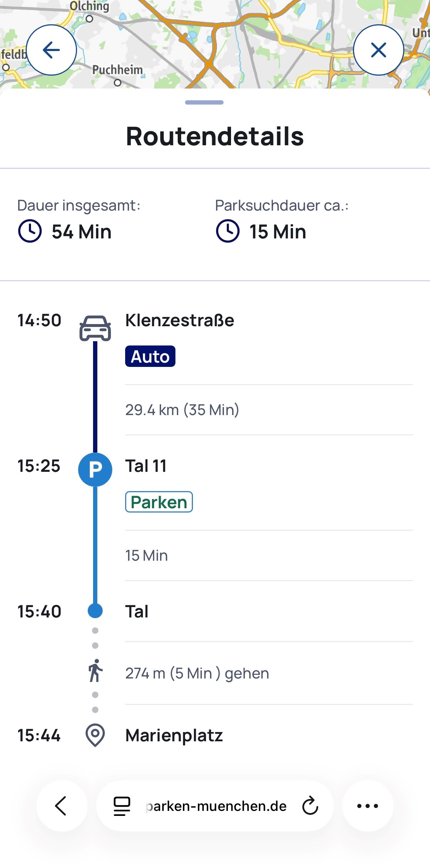The image size is (430, 868).
Task: Tap the Marienplatz destination pin icon
Action: (x=95, y=735)
